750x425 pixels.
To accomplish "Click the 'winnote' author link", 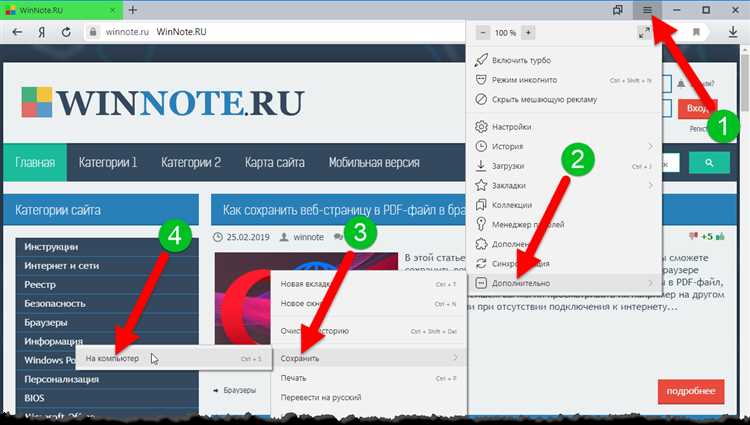I will tap(309, 237).
